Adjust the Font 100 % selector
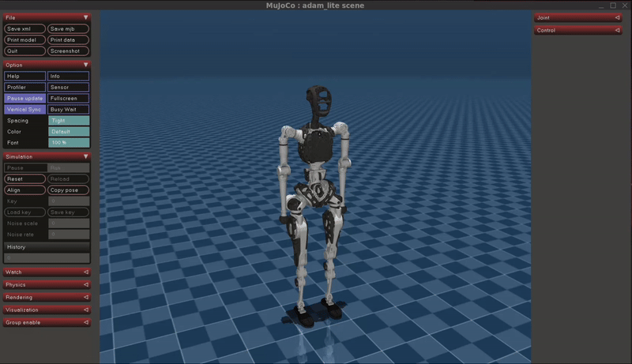 point(68,142)
